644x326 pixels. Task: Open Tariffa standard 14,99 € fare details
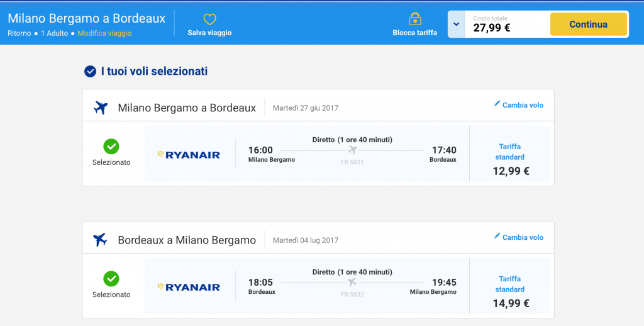click(509, 291)
